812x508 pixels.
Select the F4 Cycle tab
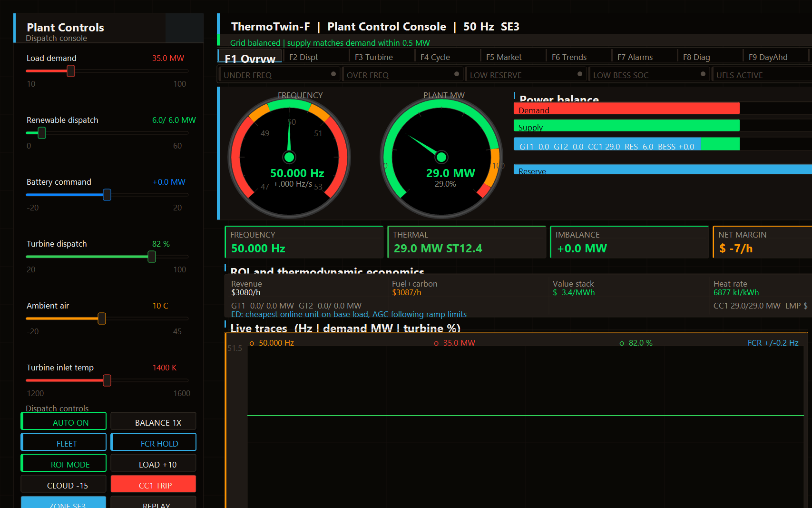[447, 56]
